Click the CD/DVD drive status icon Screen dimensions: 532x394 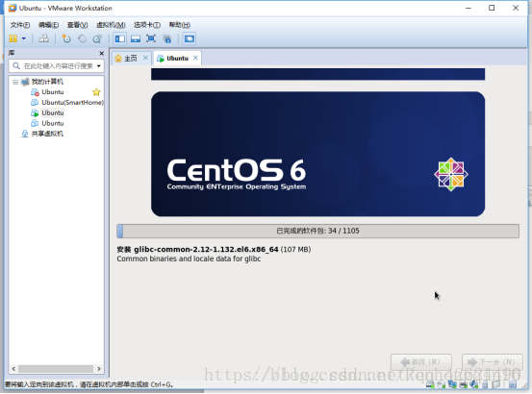(441, 384)
